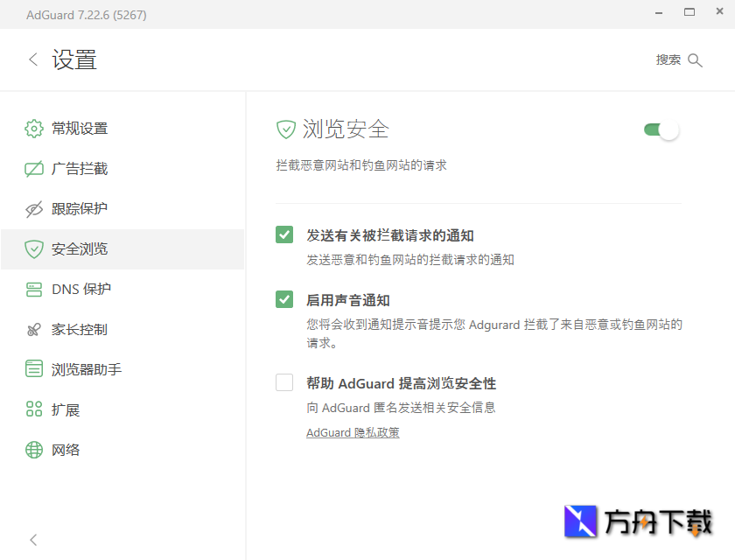Open DNS 保护 via its server icon
Image resolution: width=735 pixels, height=560 pixels.
point(33,289)
